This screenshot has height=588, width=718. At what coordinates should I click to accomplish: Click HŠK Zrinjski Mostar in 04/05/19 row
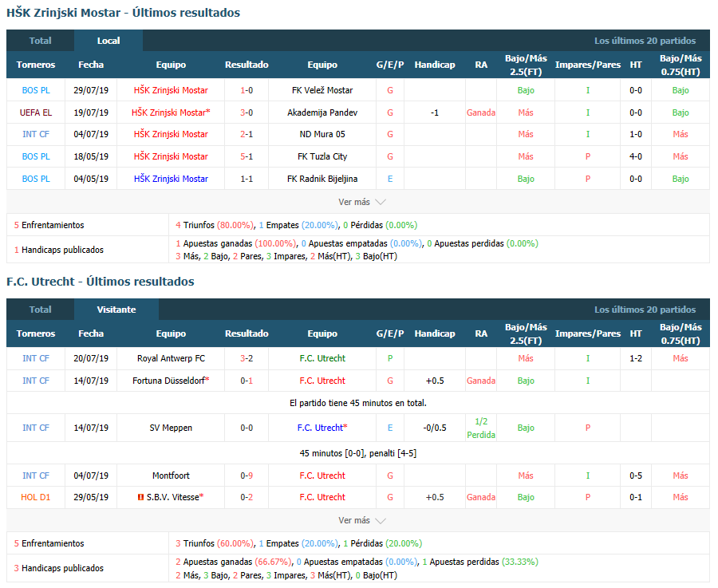click(x=171, y=179)
